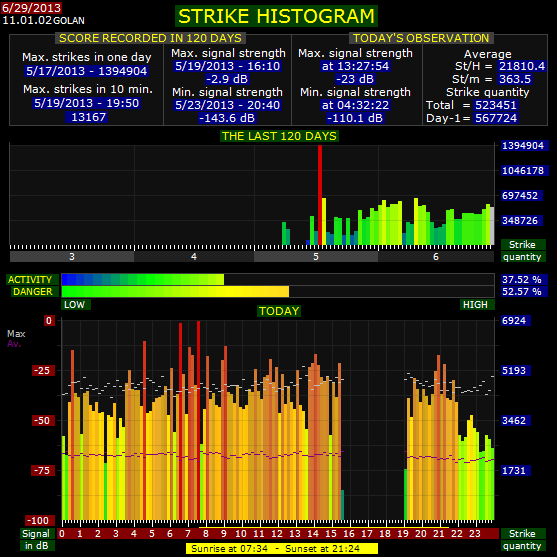Click the -50 dB axis label
This screenshot has width=557, height=557.
(42, 421)
